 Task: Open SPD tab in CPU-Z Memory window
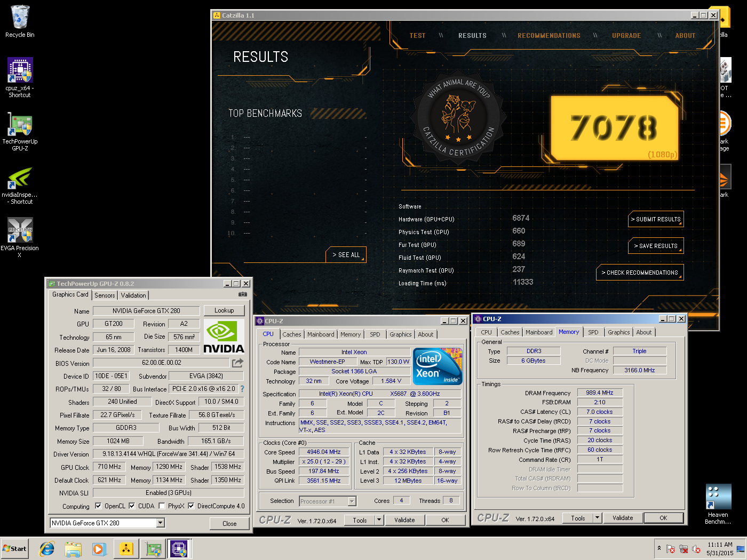(x=593, y=332)
